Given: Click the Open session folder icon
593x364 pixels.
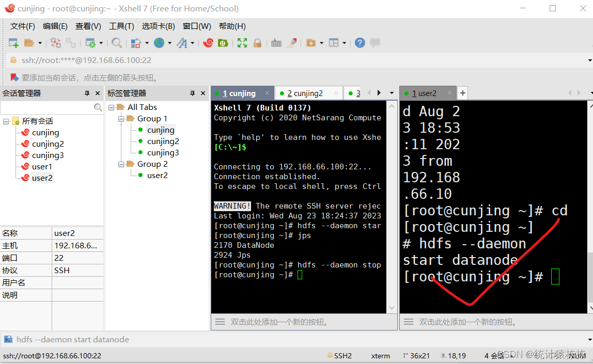Looking at the screenshot, I should 29,43.
